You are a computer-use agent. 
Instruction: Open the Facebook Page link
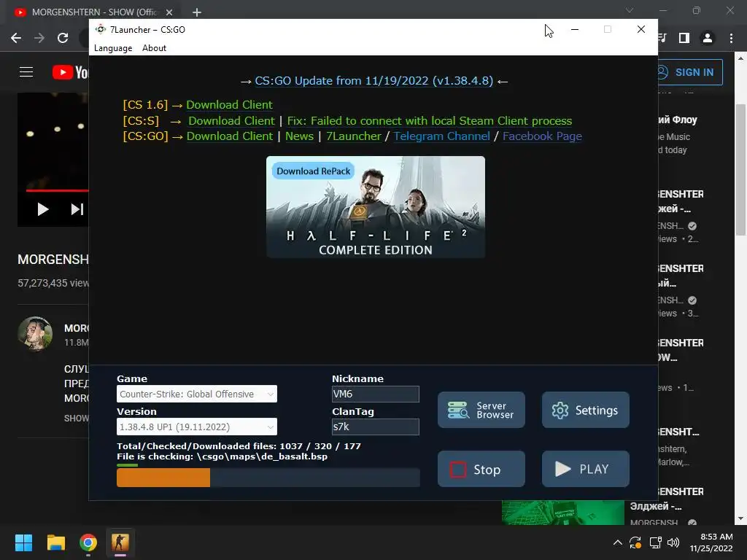coord(542,136)
